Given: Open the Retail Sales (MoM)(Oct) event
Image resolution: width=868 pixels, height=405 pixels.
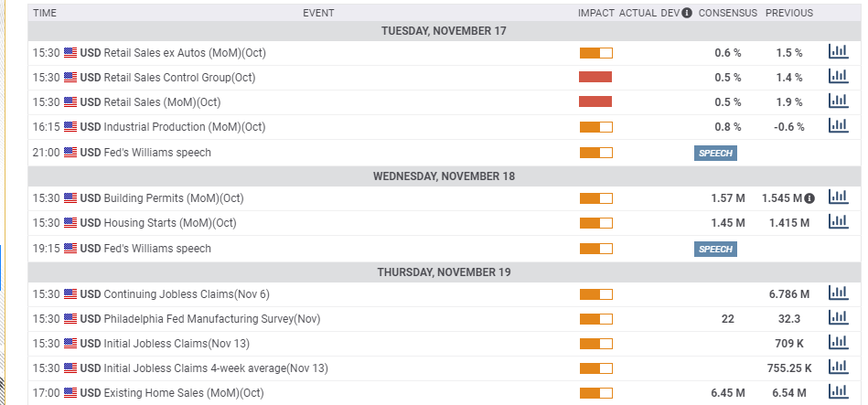Looking at the screenshot, I should point(162,102).
